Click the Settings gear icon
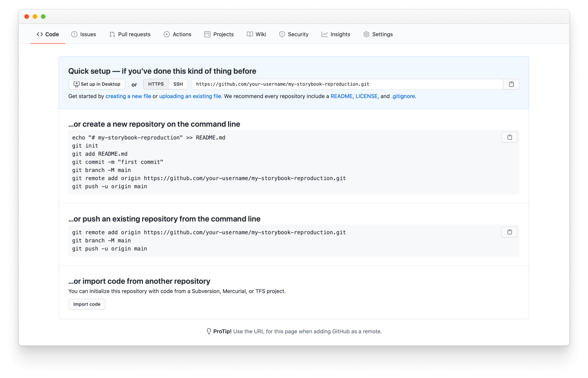Screen dimensions: 588x378 click(x=366, y=34)
